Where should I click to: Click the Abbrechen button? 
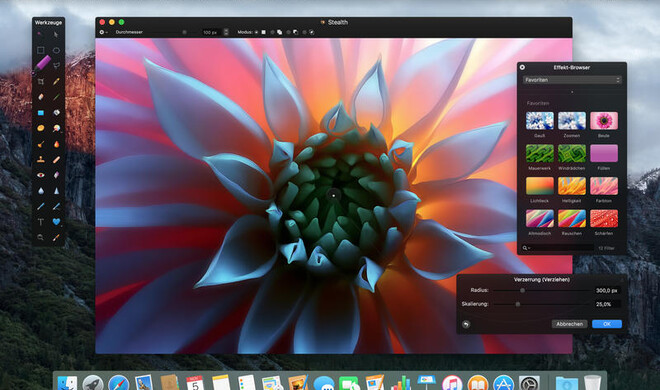point(569,324)
